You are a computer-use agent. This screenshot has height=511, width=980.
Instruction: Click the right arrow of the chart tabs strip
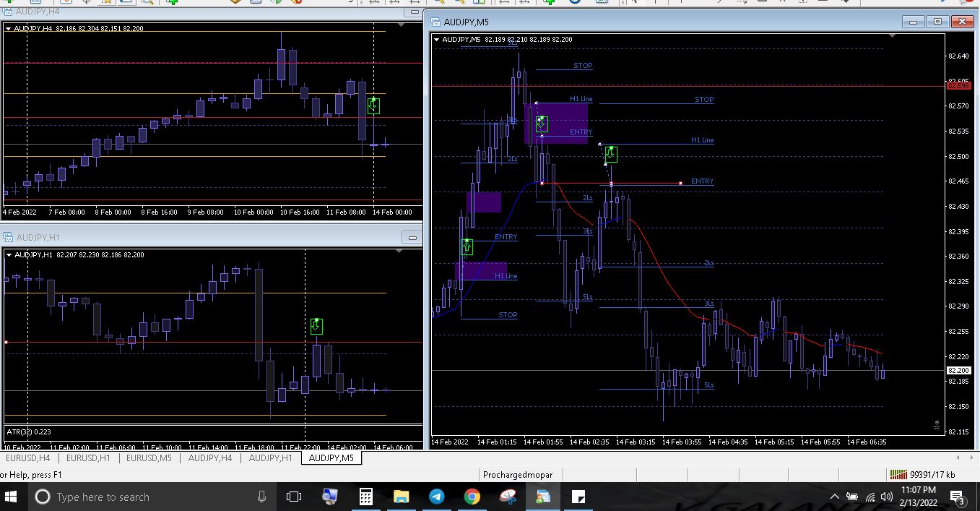(971, 458)
